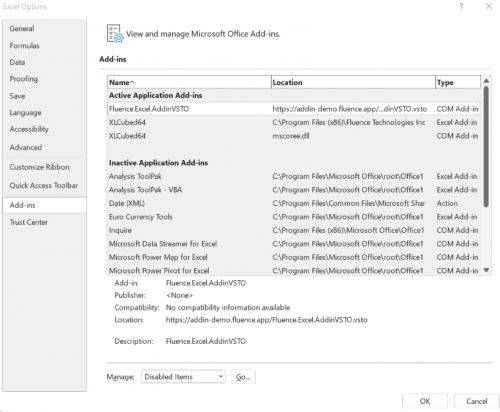The image size is (500, 412).
Task: Select the Date (XML) add-in
Action: (x=294, y=203)
